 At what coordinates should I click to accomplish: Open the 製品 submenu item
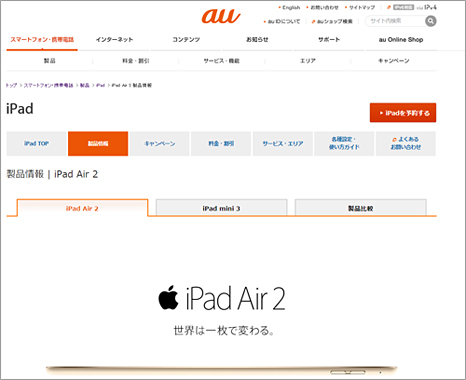point(50,61)
